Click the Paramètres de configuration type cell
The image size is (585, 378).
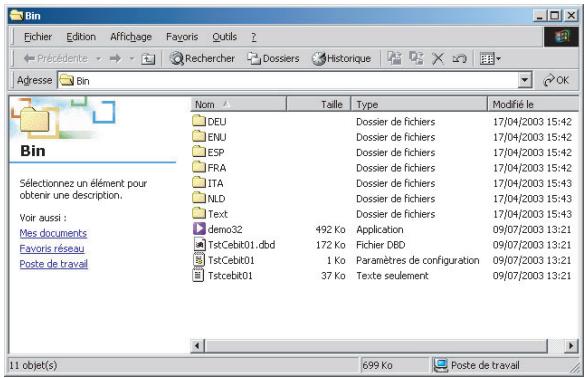point(417,260)
